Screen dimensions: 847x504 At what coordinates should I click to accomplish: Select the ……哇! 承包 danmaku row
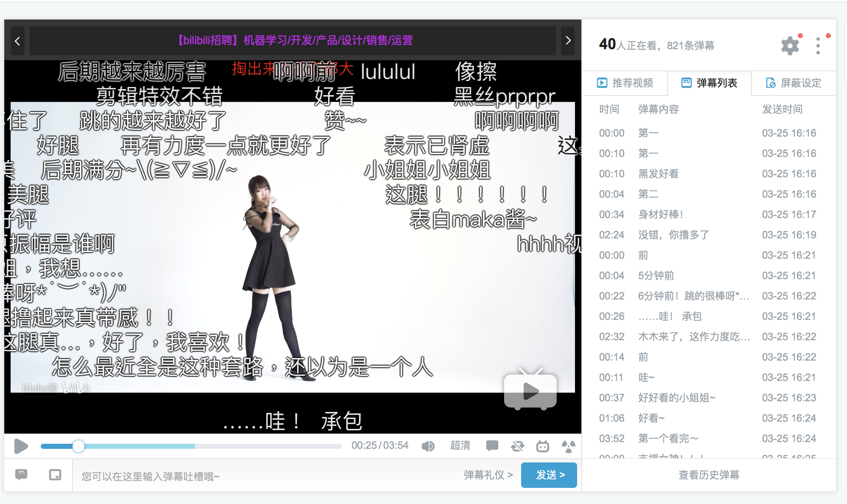coord(709,316)
